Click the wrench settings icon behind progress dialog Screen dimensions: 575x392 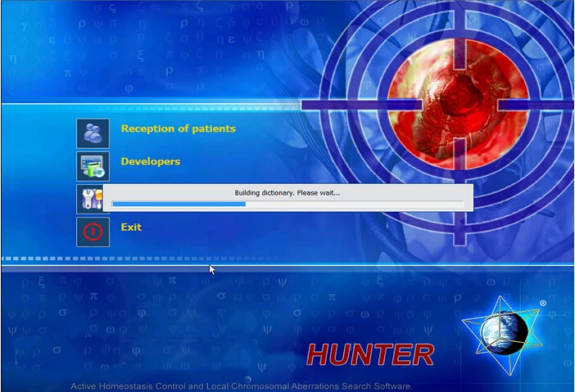[90, 199]
